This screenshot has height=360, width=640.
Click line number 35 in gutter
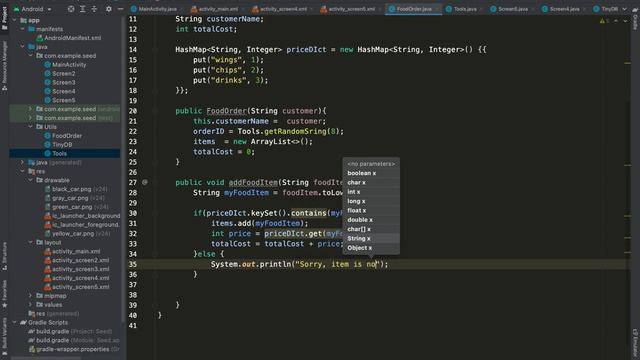(x=133, y=264)
